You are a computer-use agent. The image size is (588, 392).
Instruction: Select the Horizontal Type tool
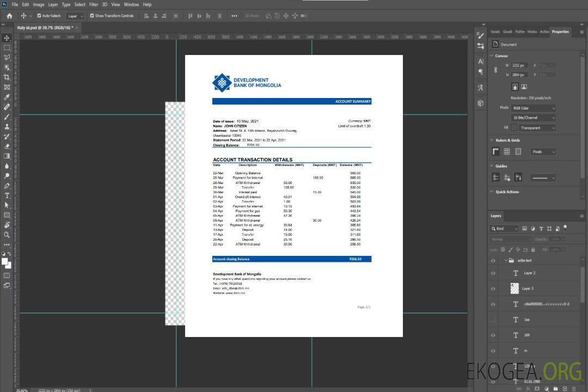7,195
